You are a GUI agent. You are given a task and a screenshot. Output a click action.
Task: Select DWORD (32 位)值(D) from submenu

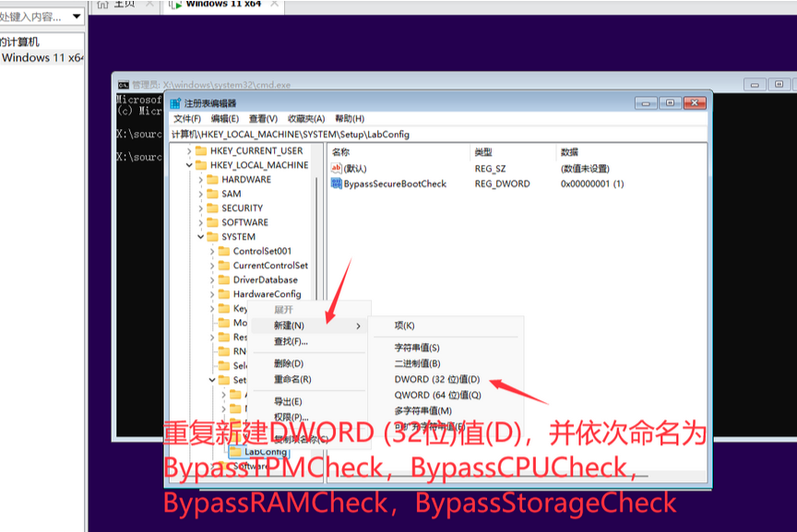tap(434, 378)
